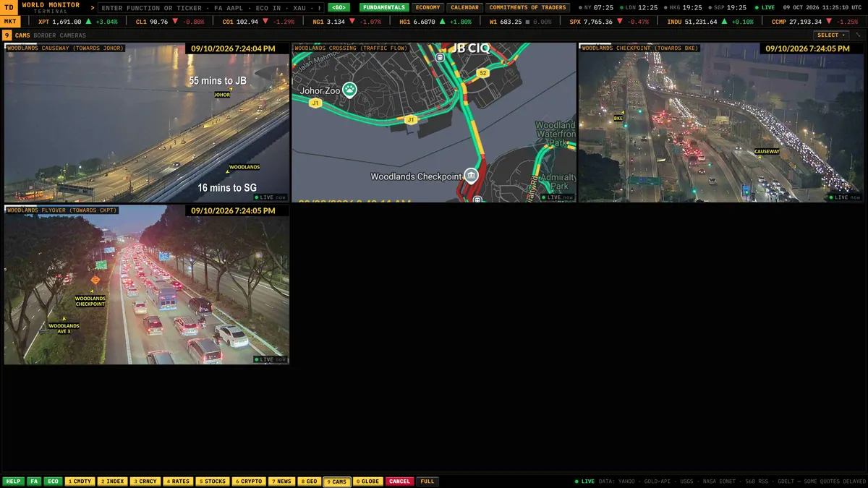
Task: Click the CAUSEWAY direction label in checkpoint feed
Action: [x=767, y=152]
